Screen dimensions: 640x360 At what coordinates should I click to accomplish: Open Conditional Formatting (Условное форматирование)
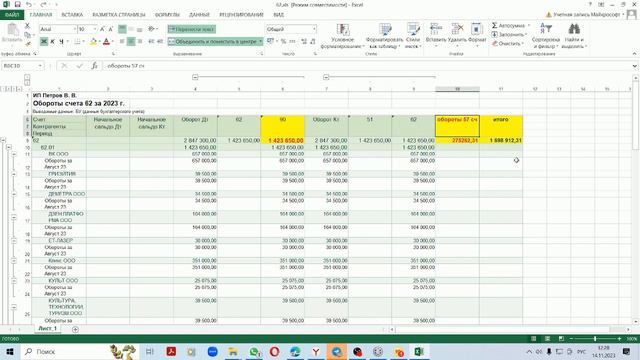(342, 36)
